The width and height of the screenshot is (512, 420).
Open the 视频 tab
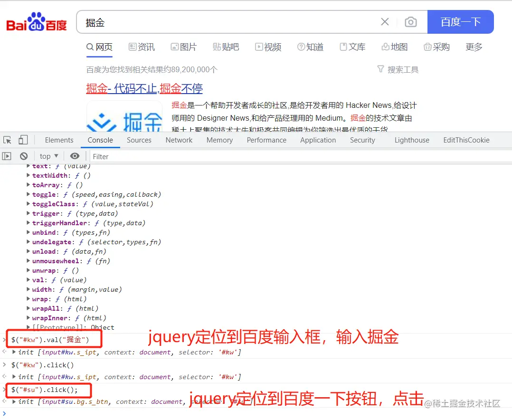[x=268, y=47]
